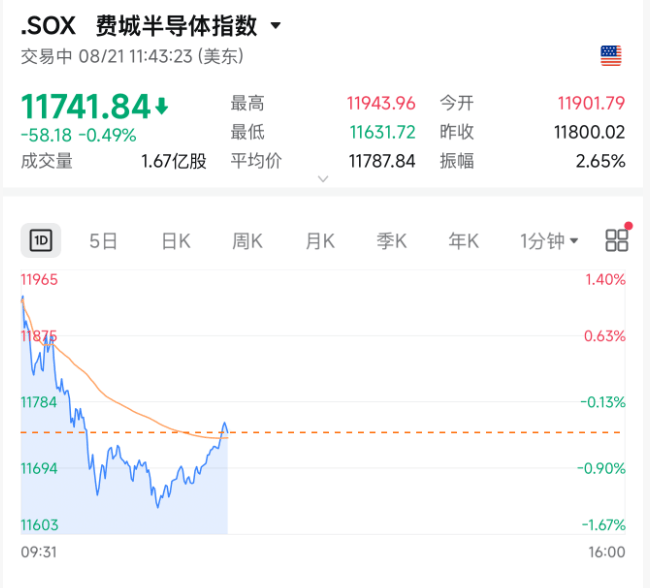
Task: Select the 1D chart view icon
Action: click(41, 241)
